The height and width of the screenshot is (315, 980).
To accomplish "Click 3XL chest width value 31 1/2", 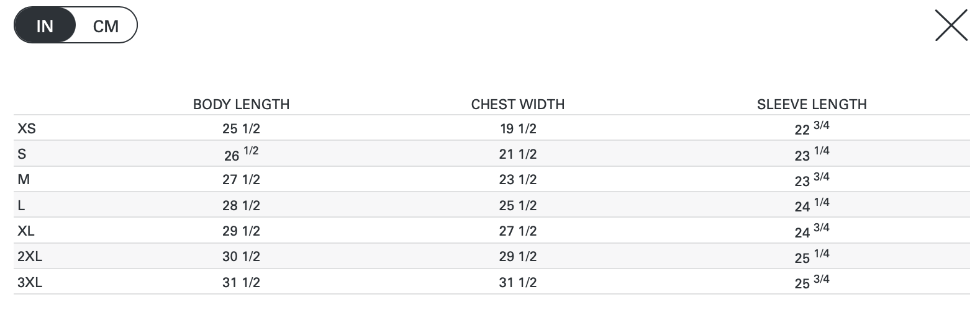I will [518, 283].
